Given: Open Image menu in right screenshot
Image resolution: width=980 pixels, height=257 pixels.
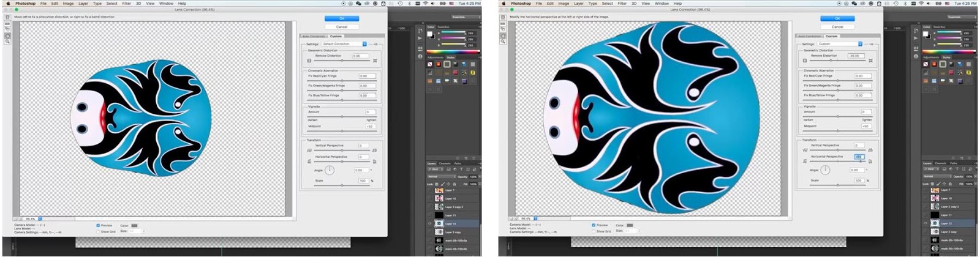Looking at the screenshot, I should click(x=563, y=3).
